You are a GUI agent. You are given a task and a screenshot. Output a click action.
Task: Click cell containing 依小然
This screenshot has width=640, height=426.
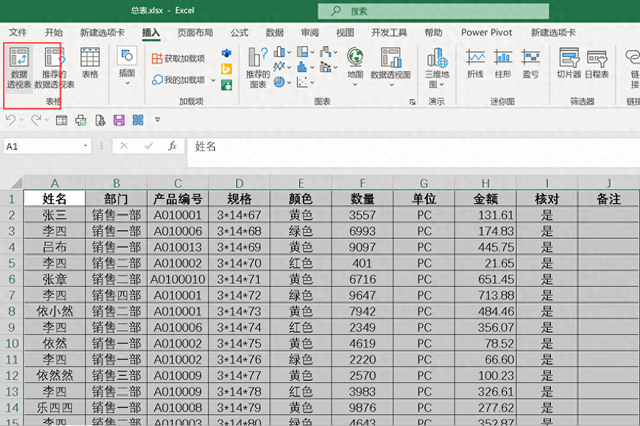(54, 311)
